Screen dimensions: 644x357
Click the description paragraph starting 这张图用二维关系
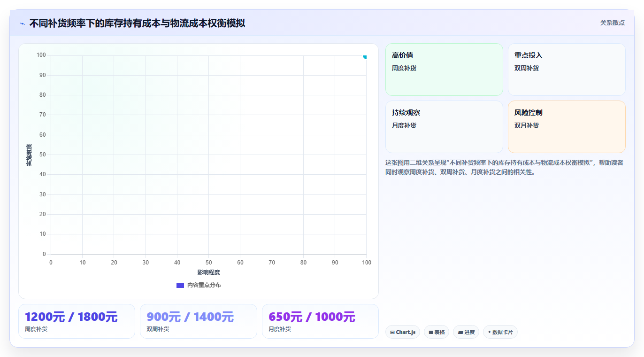pyautogui.click(x=505, y=167)
